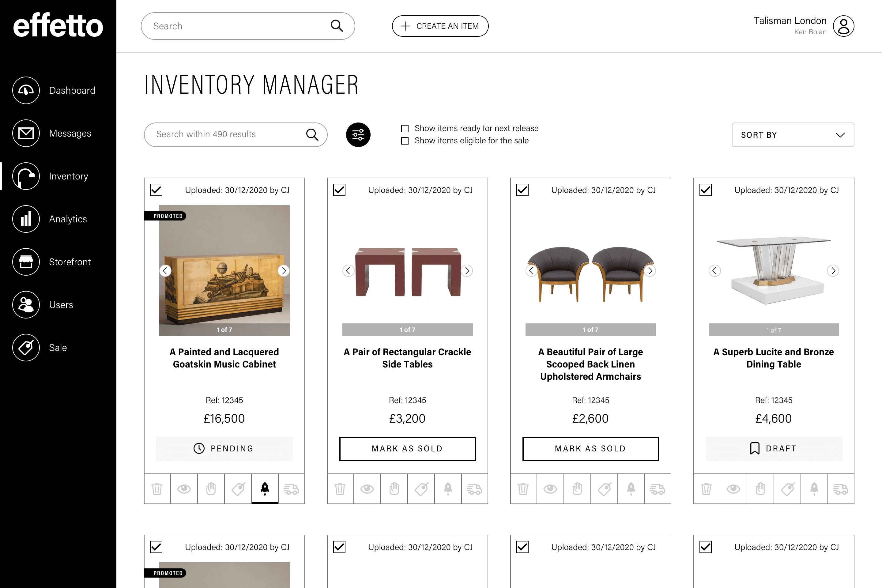Screen dimensions: 882x588
Task: Open the user profile avatar icon
Action: coord(843,26)
